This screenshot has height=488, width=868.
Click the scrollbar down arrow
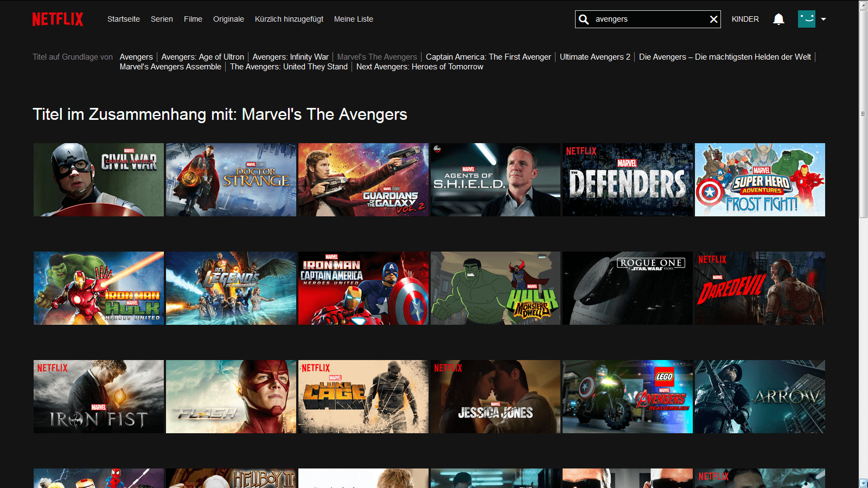863,483
